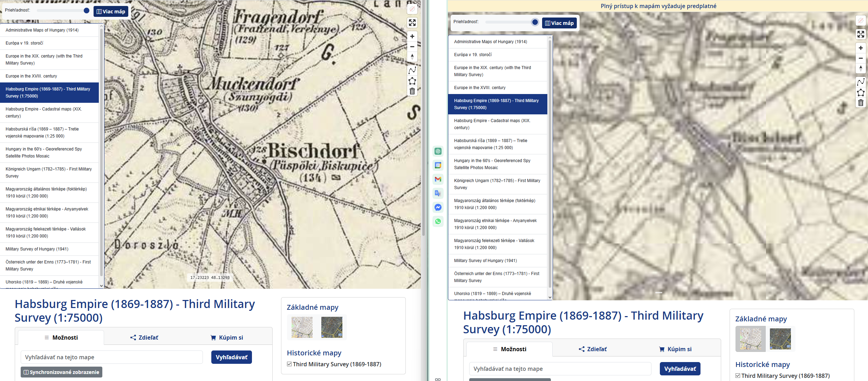Select Administrative Maps of Hungary (1914) in left list
868x381 pixels.
[49, 30]
